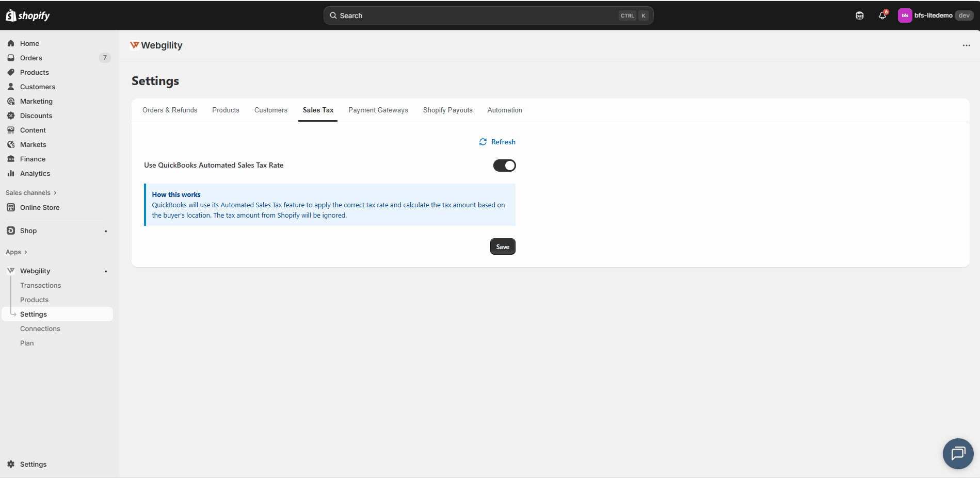Click the "Use QuickBooks Automated Sales Tax Rate" label

tap(214, 165)
